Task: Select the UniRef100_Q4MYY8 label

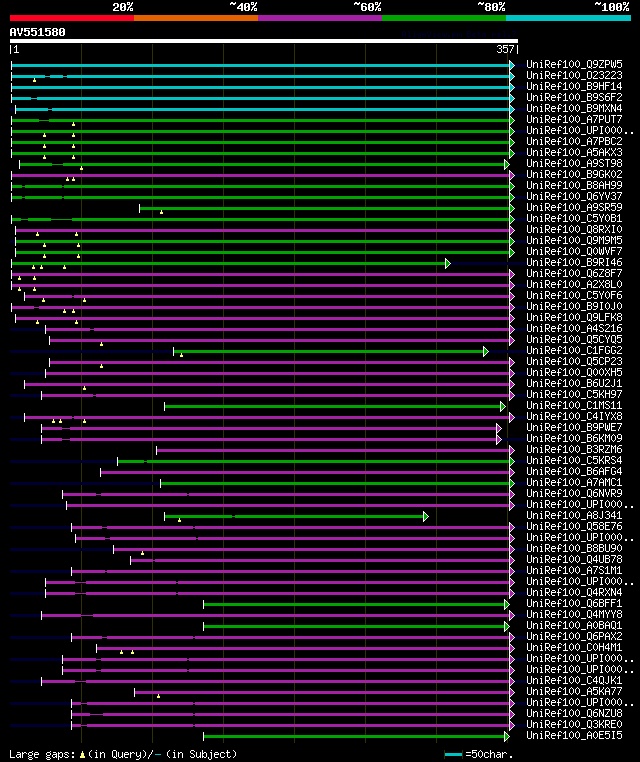Action: [574, 614]
